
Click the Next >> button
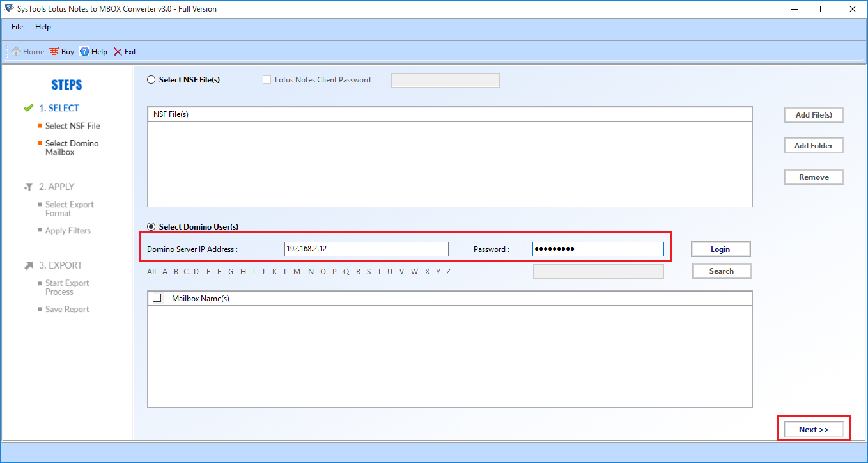tap(814, 430)
